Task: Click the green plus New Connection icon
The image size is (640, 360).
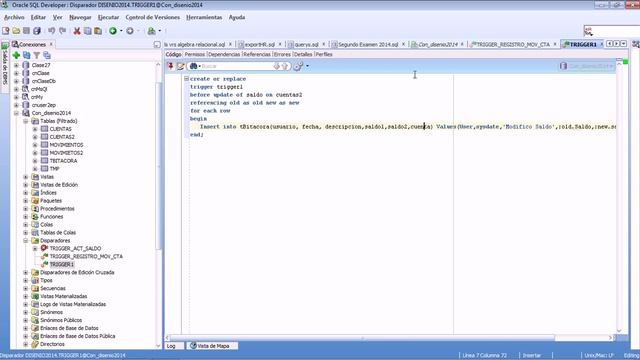Action: 16,55
